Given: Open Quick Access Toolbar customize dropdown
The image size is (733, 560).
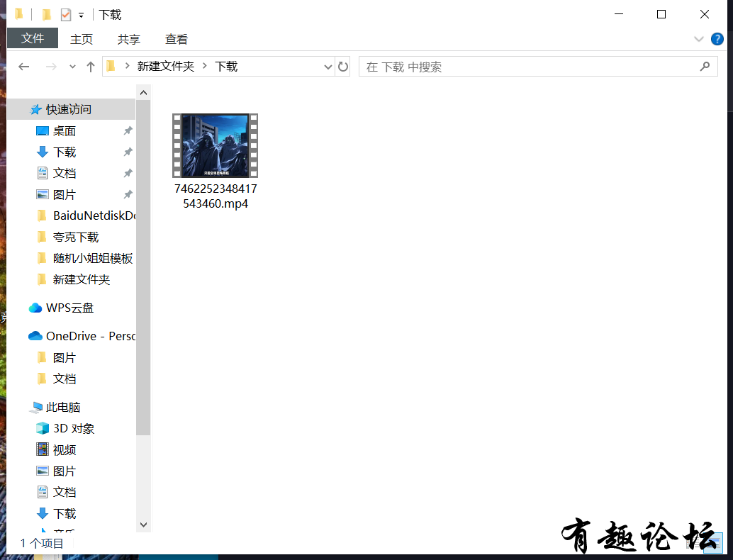Looking at the screenshot, I should (82, 16).
